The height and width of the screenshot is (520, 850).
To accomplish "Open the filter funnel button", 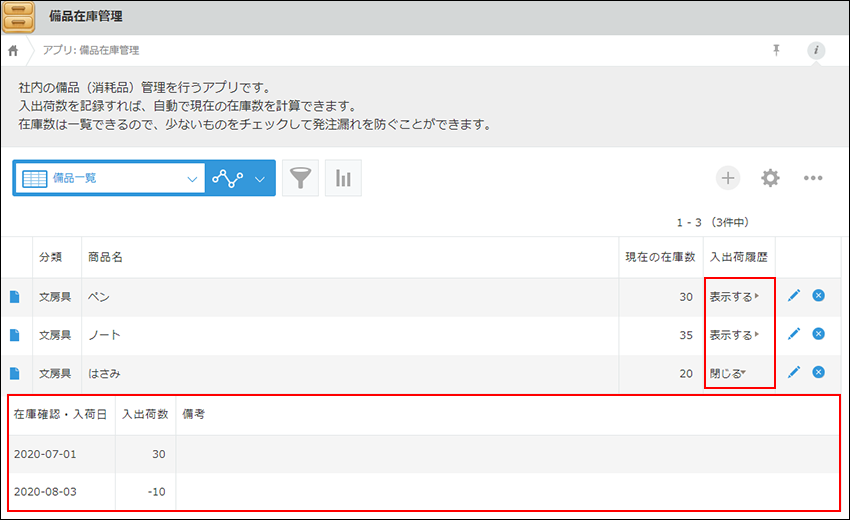I will click(x=300, y=178).
